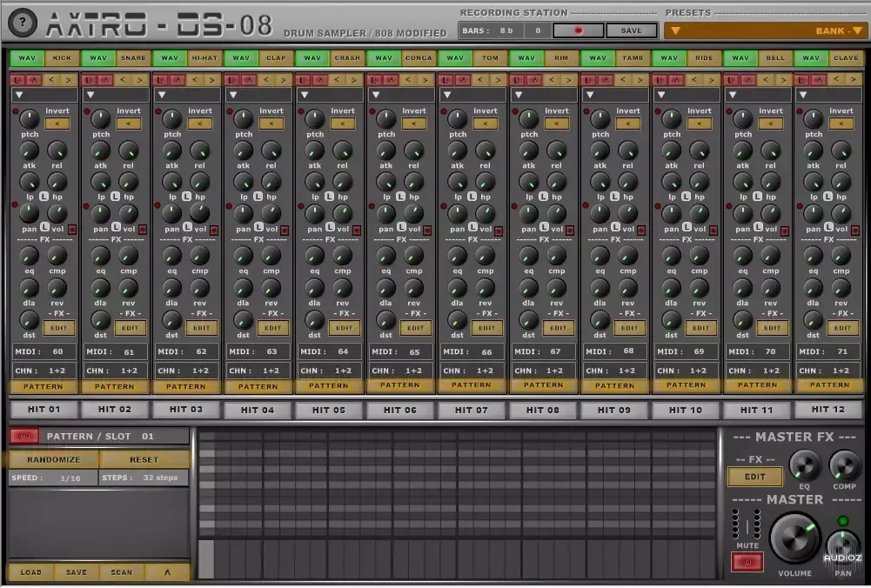Toggle the red mute square on HI-HAT strip
Viewport: 871px width, 588px height.
(x=214, y=230)
